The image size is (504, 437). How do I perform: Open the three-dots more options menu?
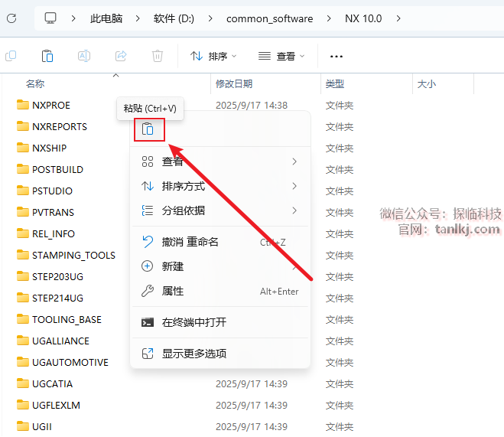pyautogui.click(x=336, y=56)
